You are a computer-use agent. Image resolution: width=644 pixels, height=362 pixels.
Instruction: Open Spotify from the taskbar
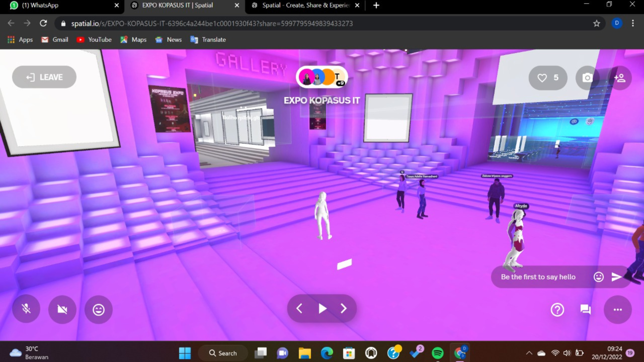(x=437, y=353)
